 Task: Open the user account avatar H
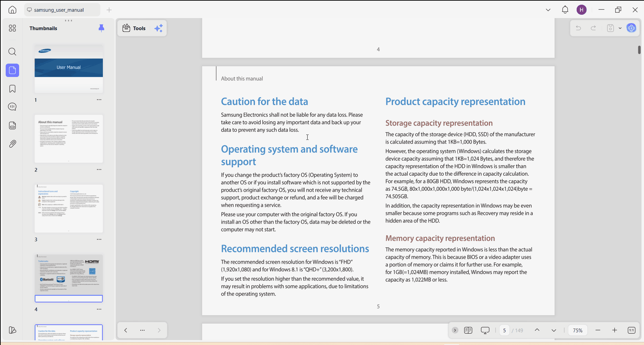(x=582, y=10)
